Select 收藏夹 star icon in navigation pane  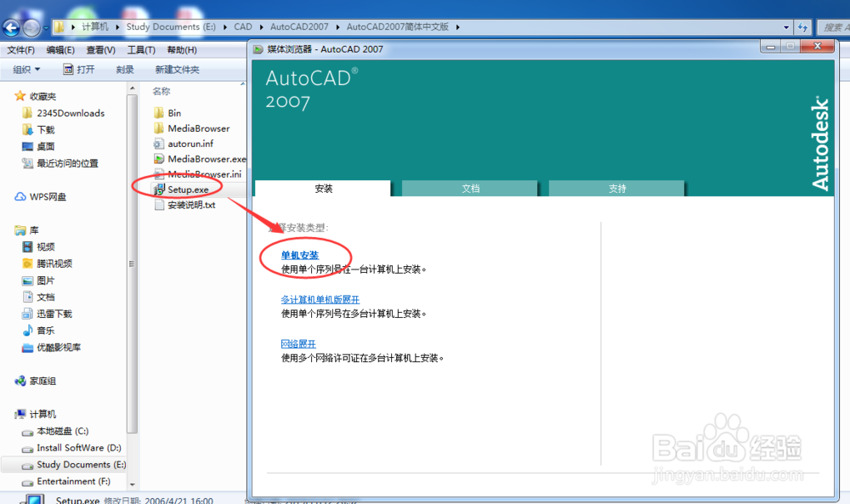[x=20, y=96]
